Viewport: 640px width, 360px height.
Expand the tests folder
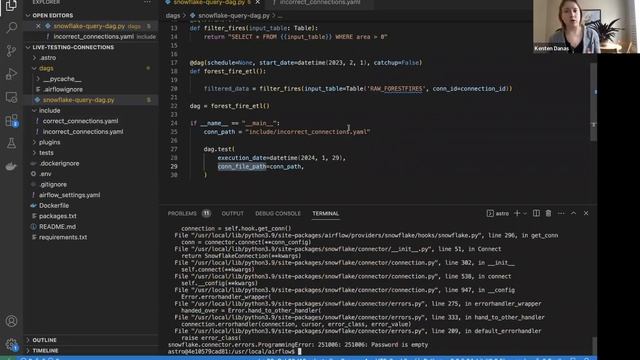46,153
